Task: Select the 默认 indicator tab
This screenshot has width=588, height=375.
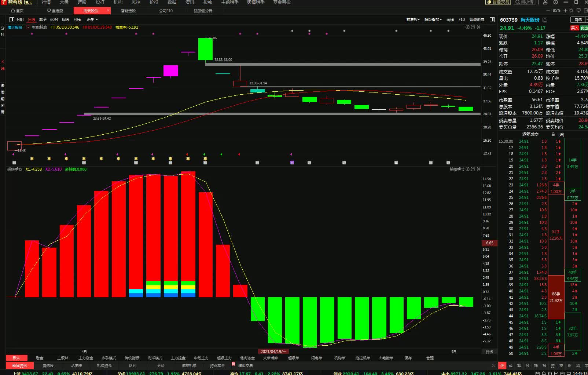Action: (16, 358)
